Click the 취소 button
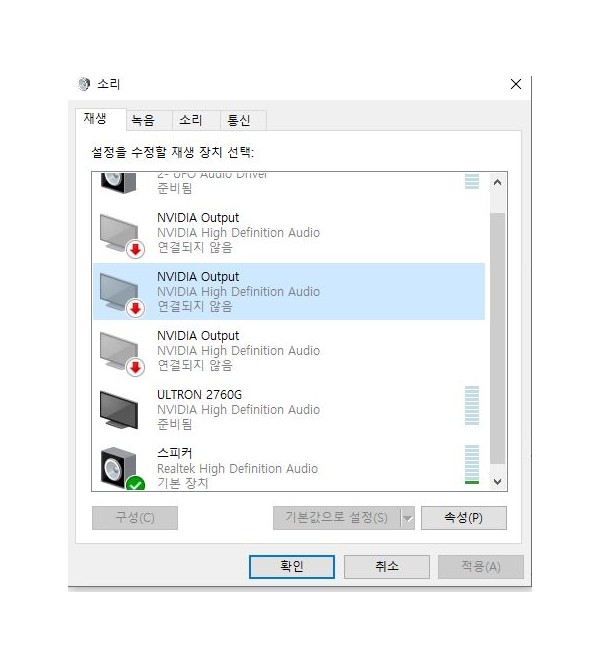Viewport: 600px width, 667px height. point(386,567)
